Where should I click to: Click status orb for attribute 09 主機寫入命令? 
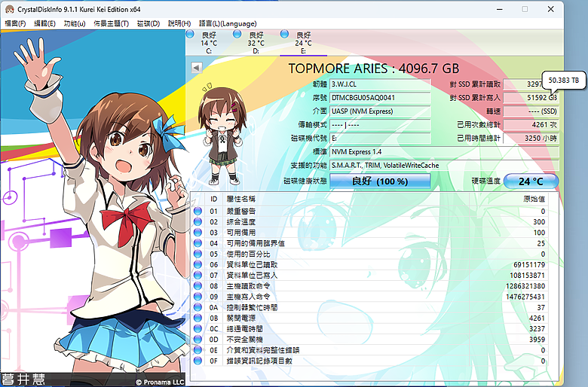[x=198, y=297]
